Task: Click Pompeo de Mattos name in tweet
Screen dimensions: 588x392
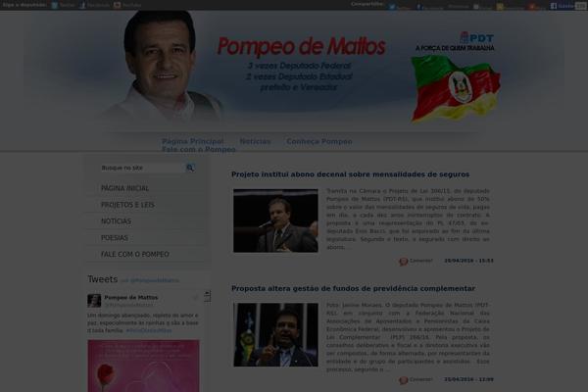Action: tap(131, 298)
